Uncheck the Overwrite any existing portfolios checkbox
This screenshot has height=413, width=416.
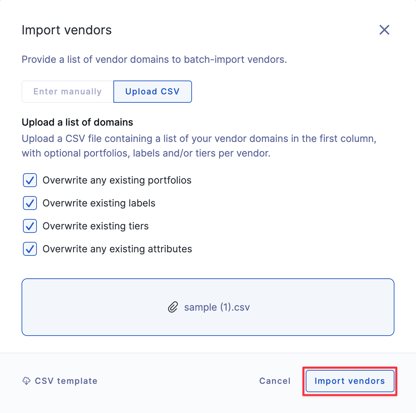[x=30, y=180]
